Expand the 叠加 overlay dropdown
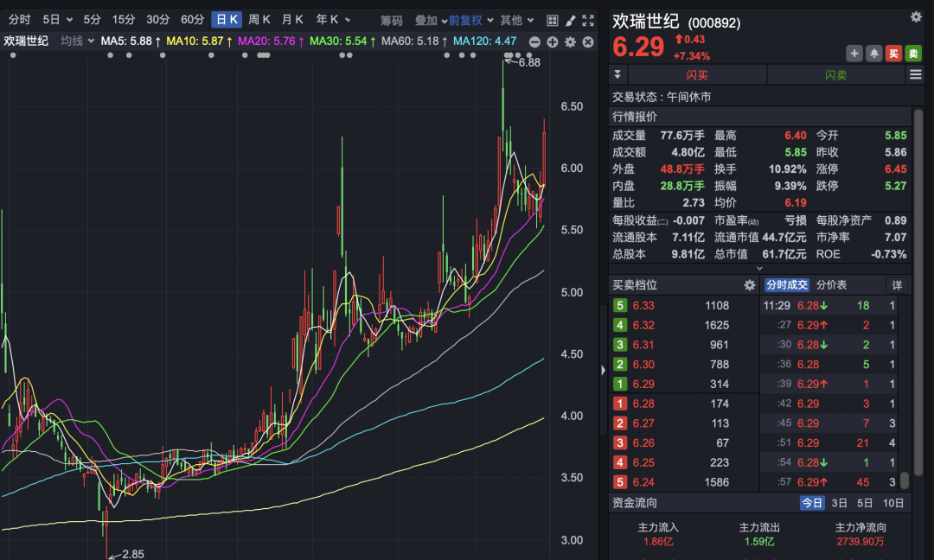 424,18
